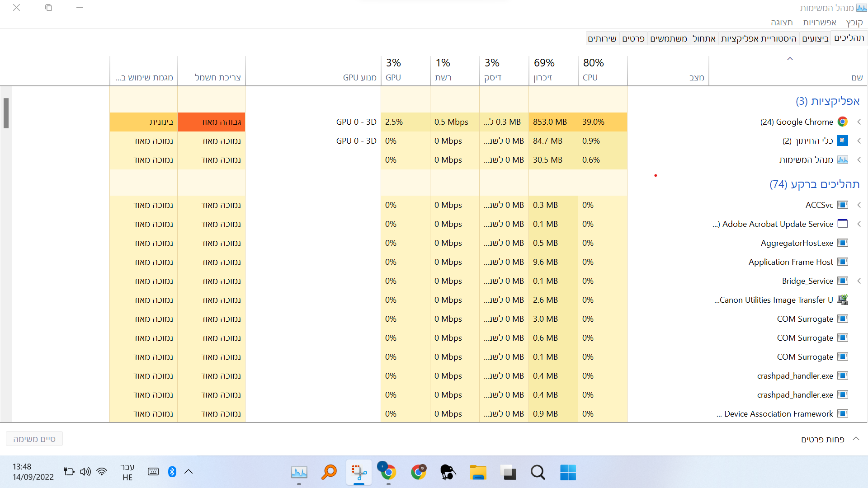Screen dimensions: 868x488
Task: Open Google Chrome with blue badge in taskbar
Action: pyautogui.click(x=388, y=472)
